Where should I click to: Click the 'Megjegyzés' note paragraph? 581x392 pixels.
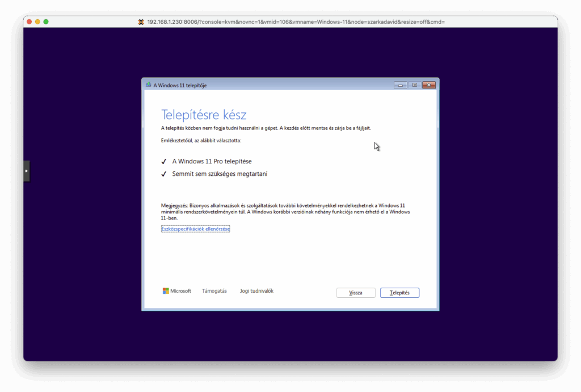[x=285, y=212]
